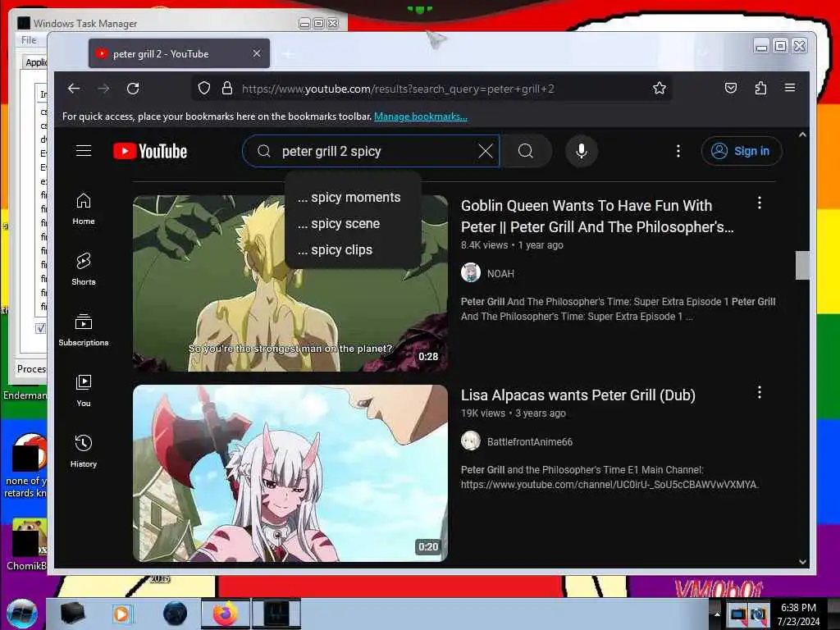The width and height of the screenshot is (840, 630).
Task: Show hidden system tray icons
Action: 717,614
